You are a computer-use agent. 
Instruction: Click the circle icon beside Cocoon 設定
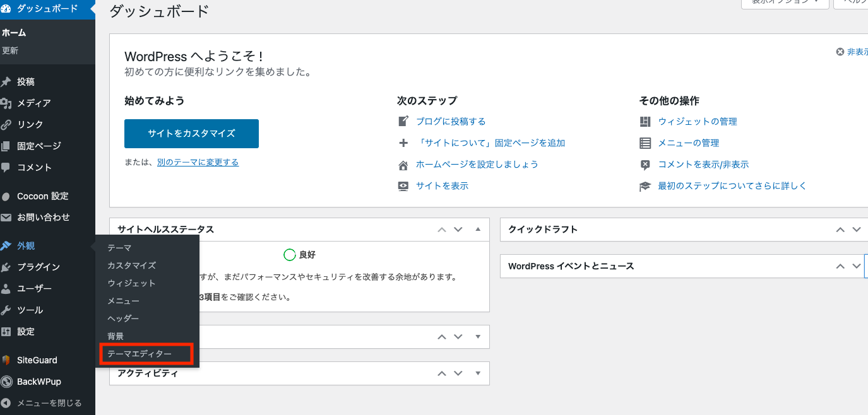[6, 196]
